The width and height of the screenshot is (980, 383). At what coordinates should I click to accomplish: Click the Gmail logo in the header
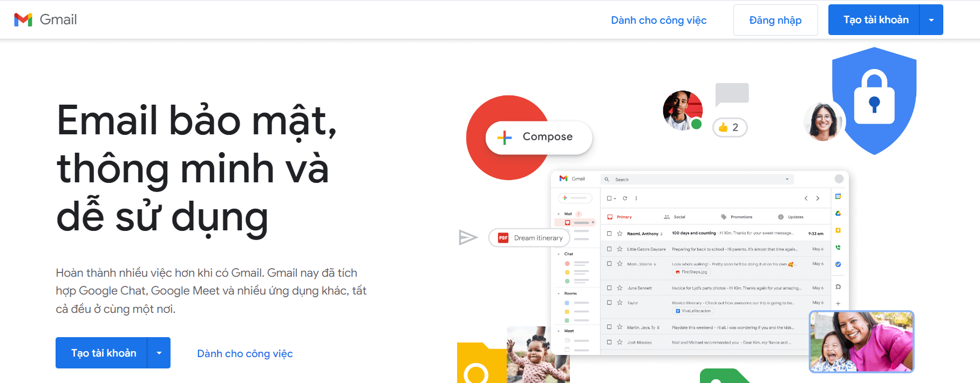coord(45,20)
